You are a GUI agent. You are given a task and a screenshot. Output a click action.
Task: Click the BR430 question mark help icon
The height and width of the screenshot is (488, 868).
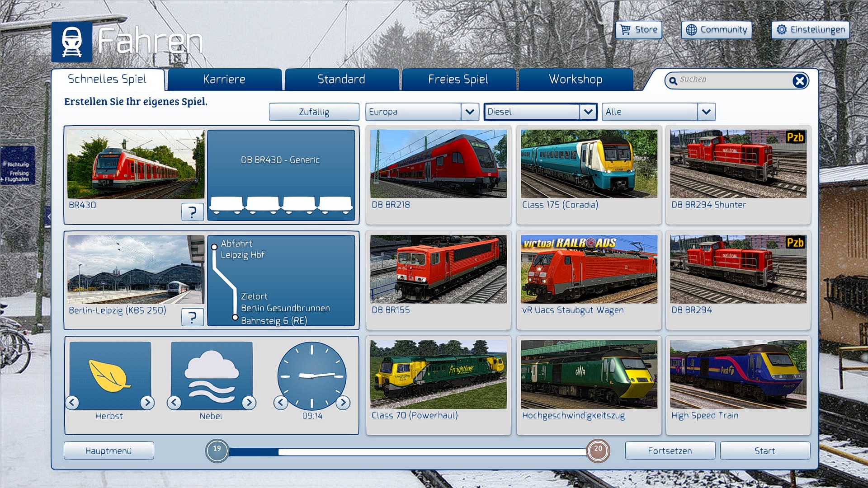tap(192, 211)
